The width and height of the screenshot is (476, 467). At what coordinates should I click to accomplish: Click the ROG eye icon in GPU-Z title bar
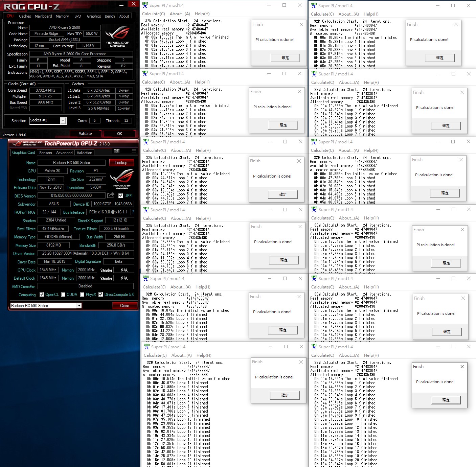17,143
